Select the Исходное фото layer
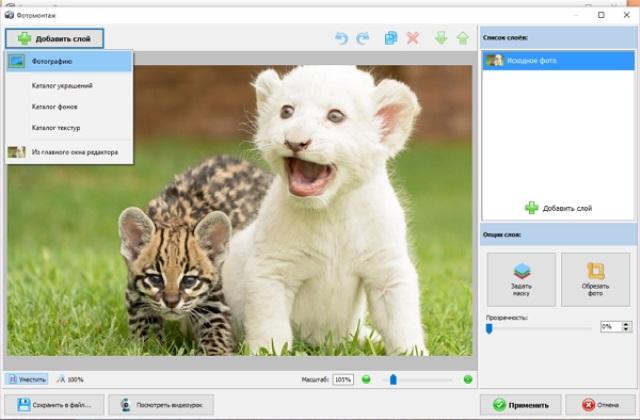The height and width of the screenshot is (420, 640). [x=558, y=60]
